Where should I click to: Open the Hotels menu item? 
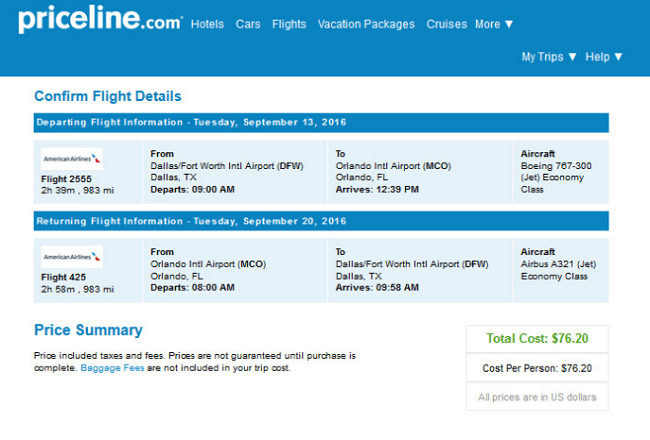pos(207,24)
